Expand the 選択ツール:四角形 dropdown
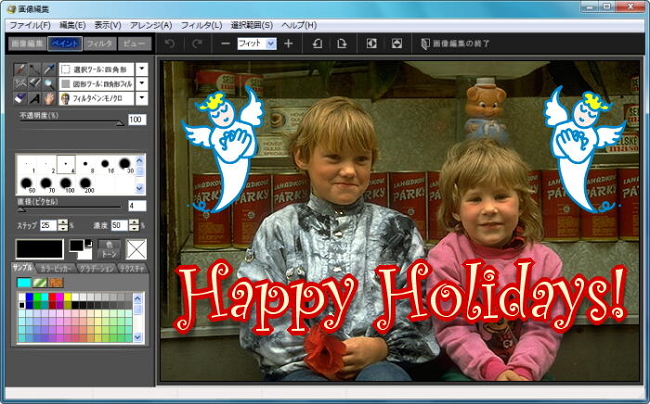This screenshot has width=650, height=404. click(142, 70)
